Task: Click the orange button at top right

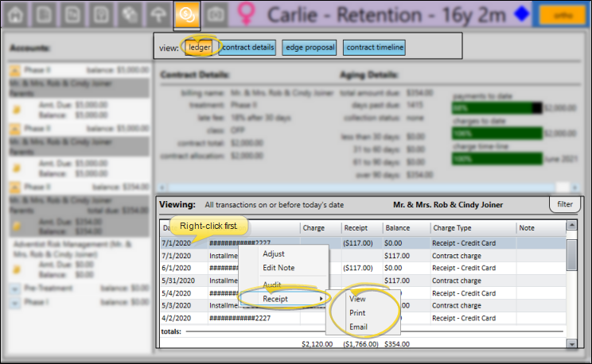Action: pos(560,14)
